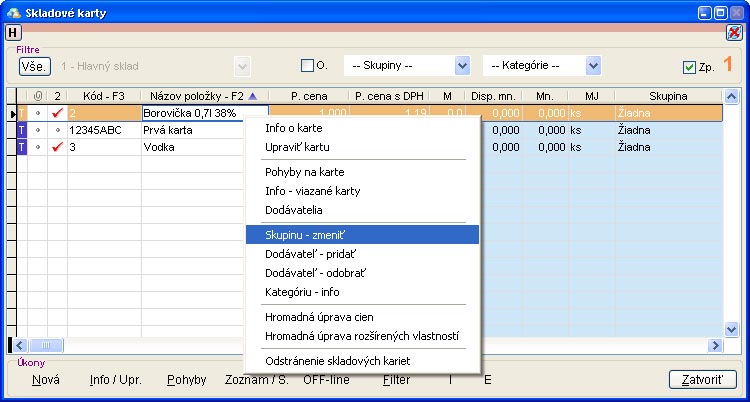Click the Nová action at the bottom

click(45, 380)
